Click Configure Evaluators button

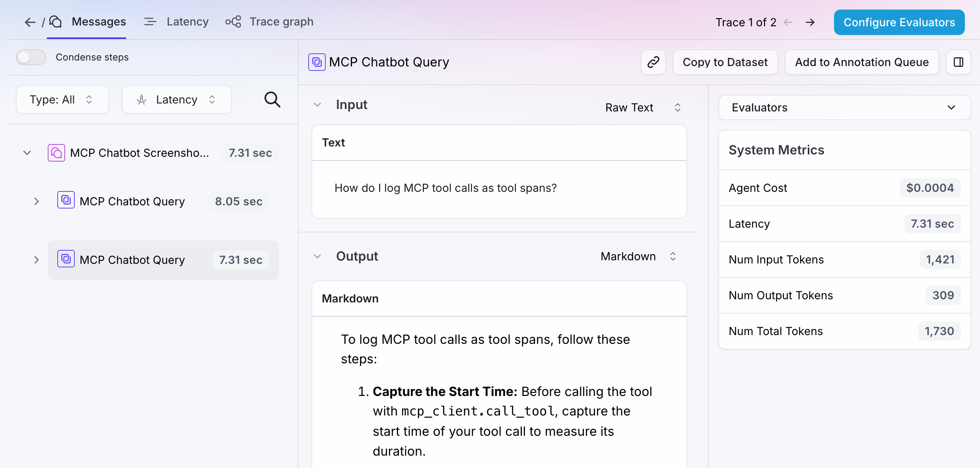pyautogui.click(x=899, y=22)
